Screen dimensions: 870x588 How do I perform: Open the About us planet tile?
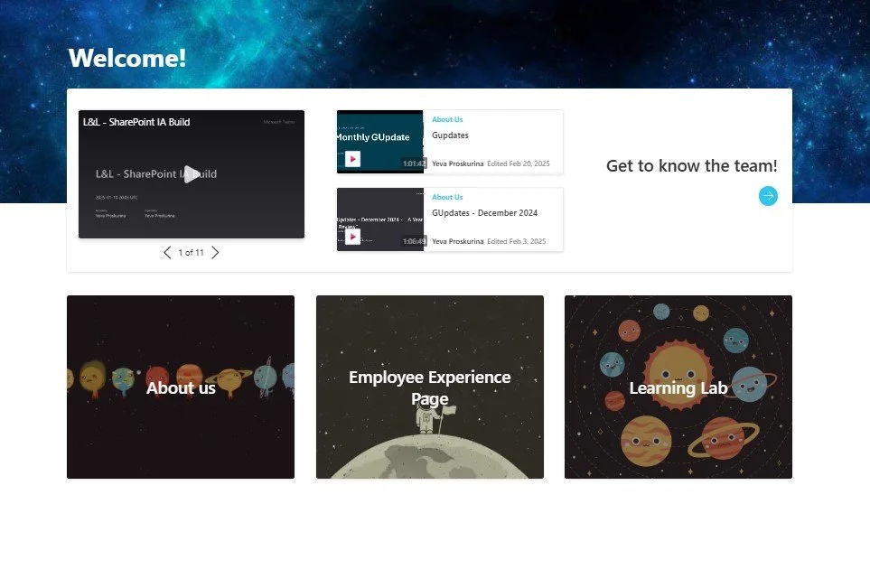point(180,387)
